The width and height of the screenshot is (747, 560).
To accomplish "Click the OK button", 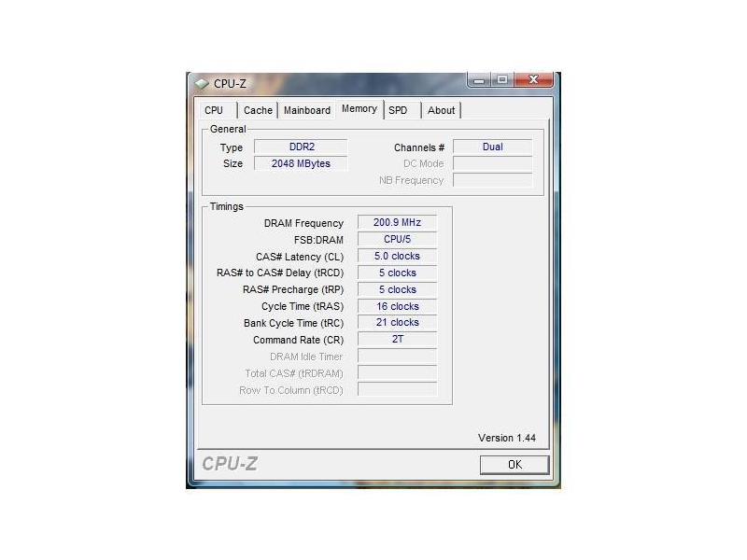I will [514, 465].
